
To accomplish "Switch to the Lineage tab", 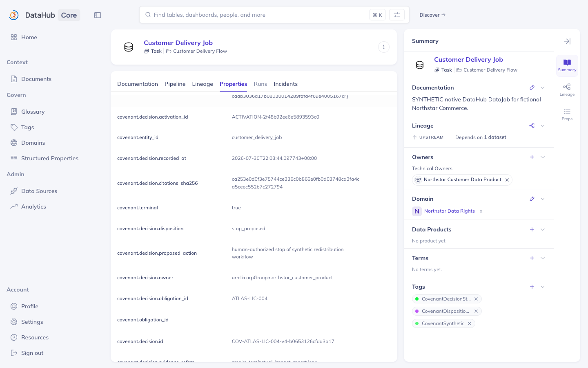I will [203, 84].
